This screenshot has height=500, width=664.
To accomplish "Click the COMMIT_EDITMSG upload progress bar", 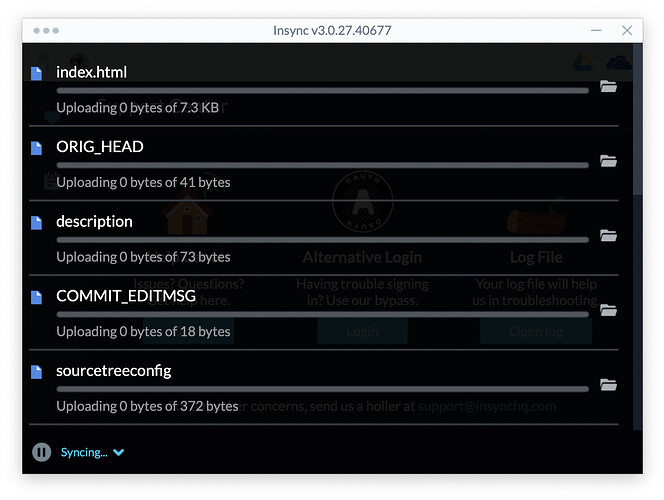I will pos(322,314).
